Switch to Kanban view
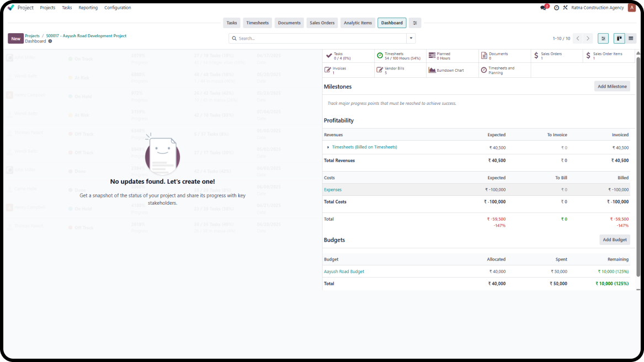This screenshot has height=362, width=644. pos(620,39)
